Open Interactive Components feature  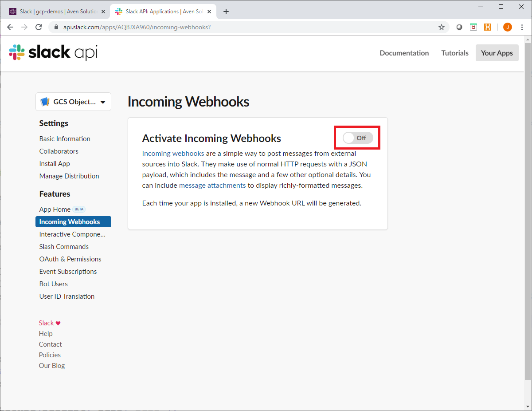(x=72, y=234)
